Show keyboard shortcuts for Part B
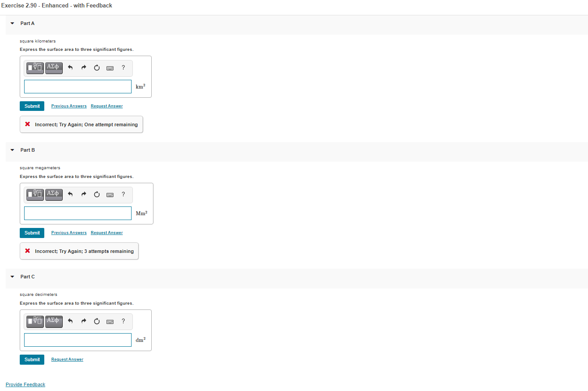 pyautogui.click(x=110, y=195)
